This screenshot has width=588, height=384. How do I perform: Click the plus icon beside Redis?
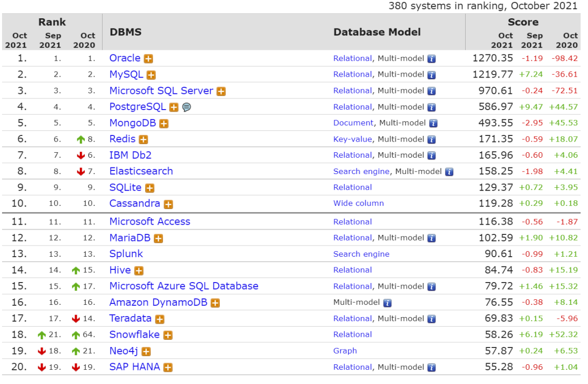pos(143,139)
